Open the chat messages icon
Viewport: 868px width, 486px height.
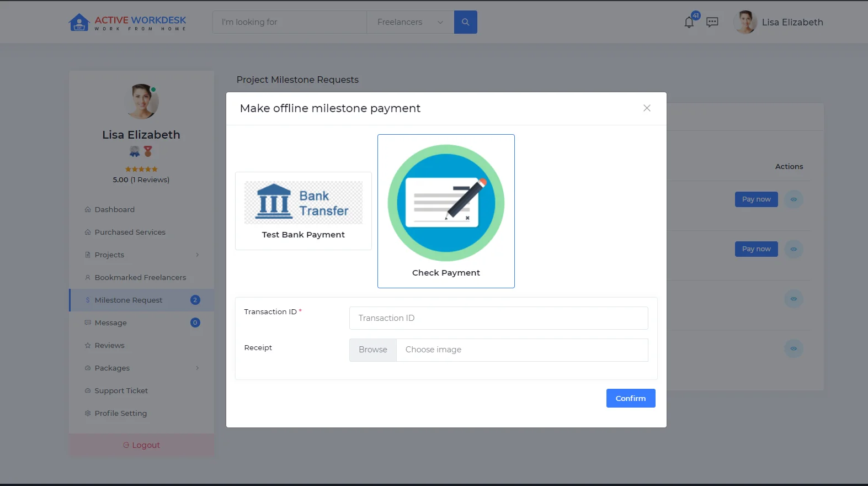tap(712, 22)
